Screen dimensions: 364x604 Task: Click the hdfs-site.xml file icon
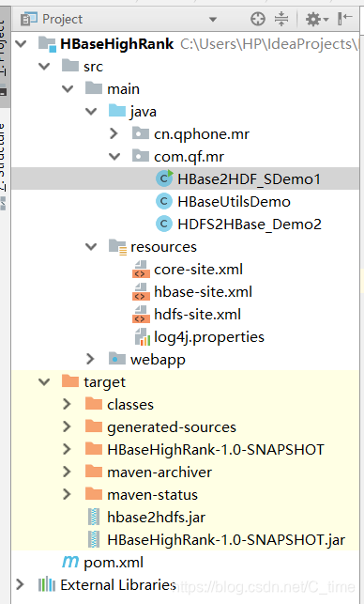(x=141, y=315)
